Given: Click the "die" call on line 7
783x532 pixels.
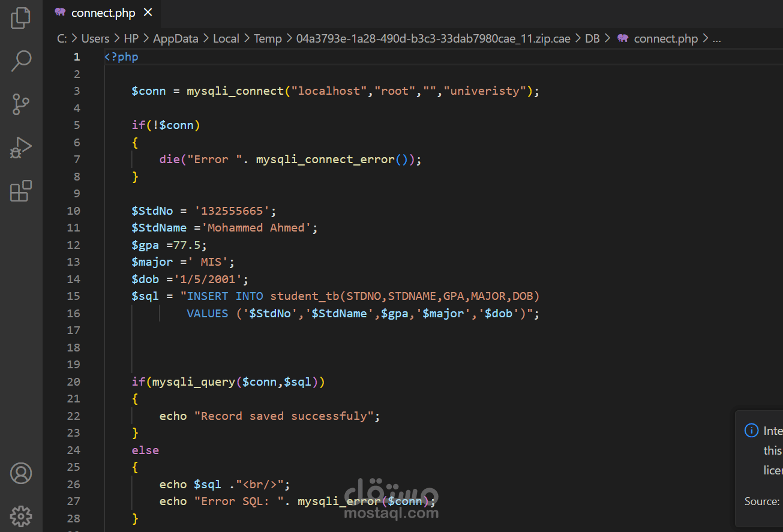Looking at the screenshot, I should tap(170, 160).
